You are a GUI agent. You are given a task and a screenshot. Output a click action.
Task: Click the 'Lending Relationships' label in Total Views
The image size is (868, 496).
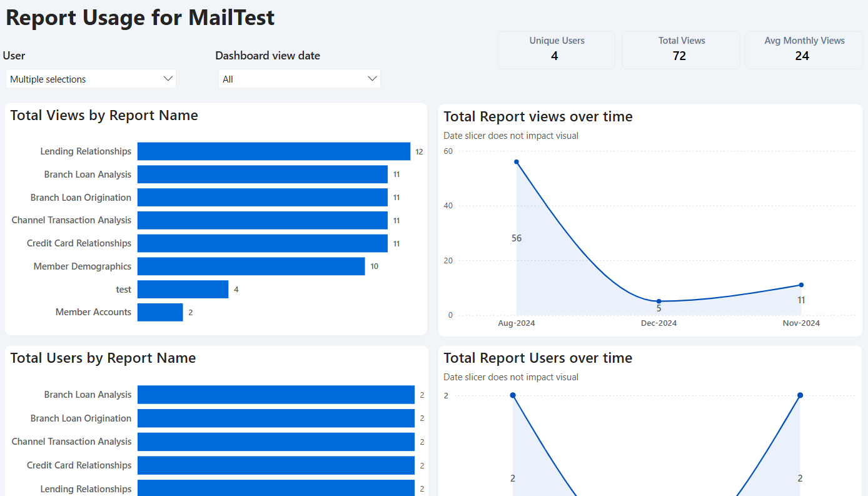[86, 151]
